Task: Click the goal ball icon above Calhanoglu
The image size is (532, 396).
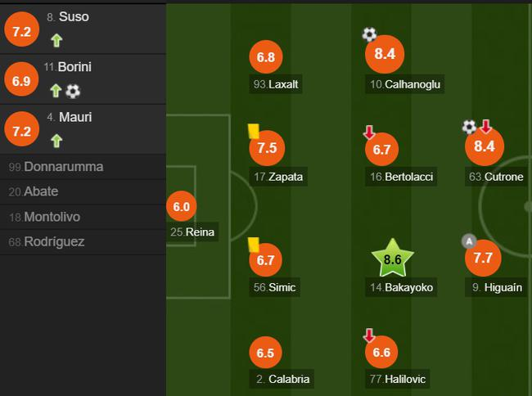Action: tap(369, 34)
